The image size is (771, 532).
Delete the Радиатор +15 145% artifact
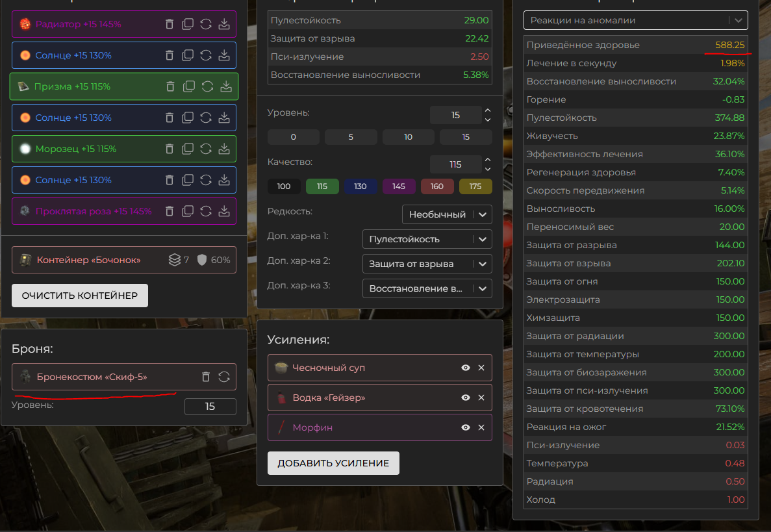click(170, 24)
